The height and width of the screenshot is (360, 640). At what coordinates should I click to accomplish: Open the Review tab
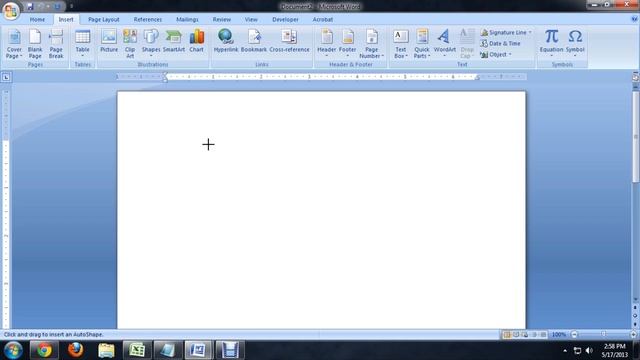pyautogui.click(x=222, y=19)
